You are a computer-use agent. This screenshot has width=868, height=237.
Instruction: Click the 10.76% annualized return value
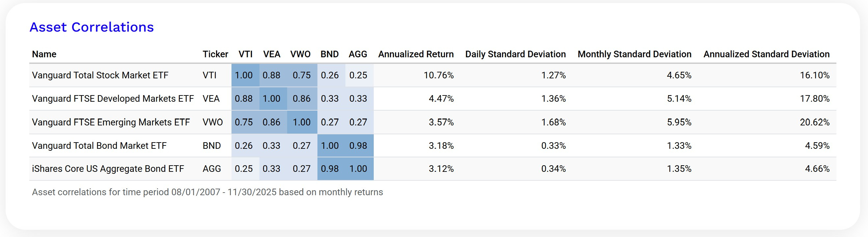[438, 75]
